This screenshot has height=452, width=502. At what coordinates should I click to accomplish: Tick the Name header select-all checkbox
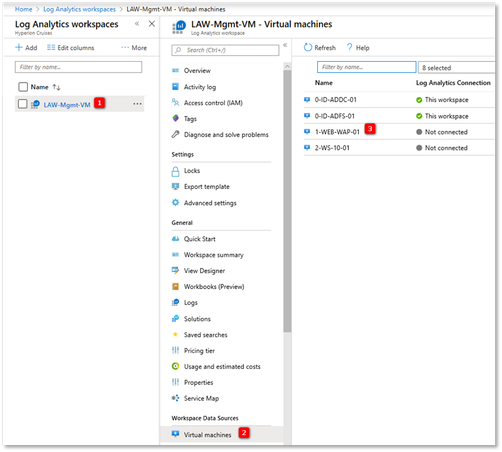click(23, 87)
